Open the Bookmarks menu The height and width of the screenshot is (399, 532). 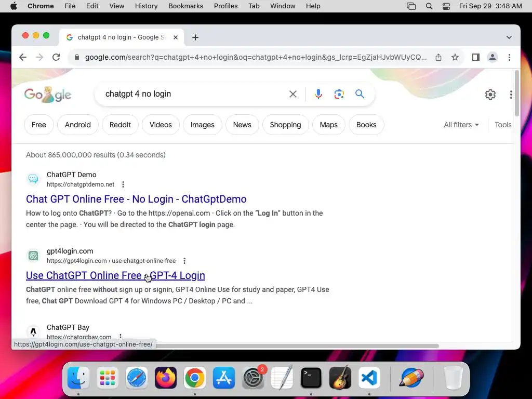[x=185, y=6]
